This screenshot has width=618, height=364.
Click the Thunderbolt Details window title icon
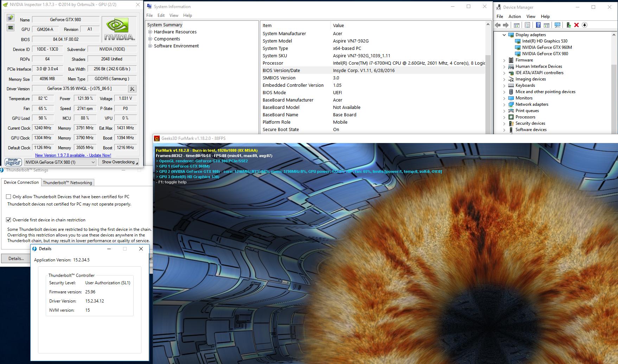pyautogui.click(x=34, y=249)
